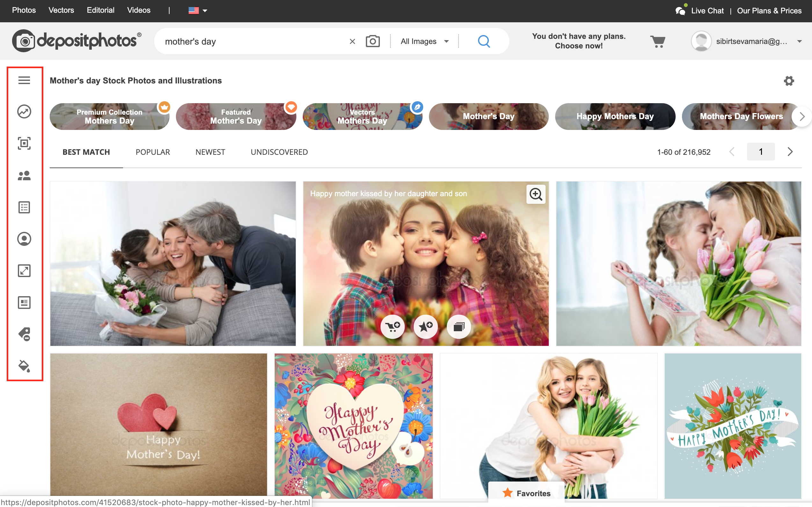Open the search settings gear menu
The width and height of the screenshot is (812, 507).
789,81
